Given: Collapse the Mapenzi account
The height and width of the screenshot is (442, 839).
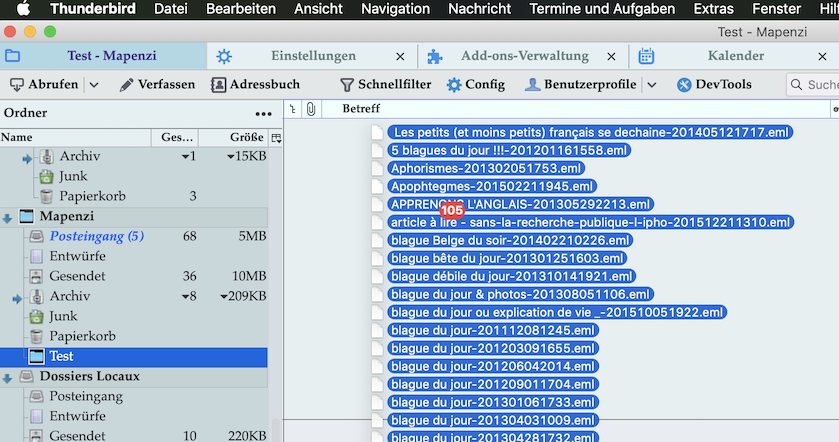Looking at the screenshot, I should point(7,218).
